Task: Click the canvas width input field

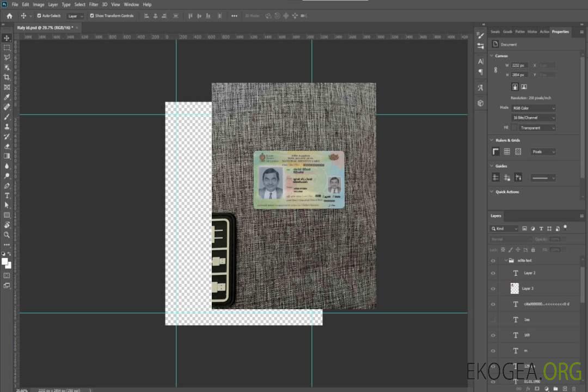Action: click(x=519, y=65)
